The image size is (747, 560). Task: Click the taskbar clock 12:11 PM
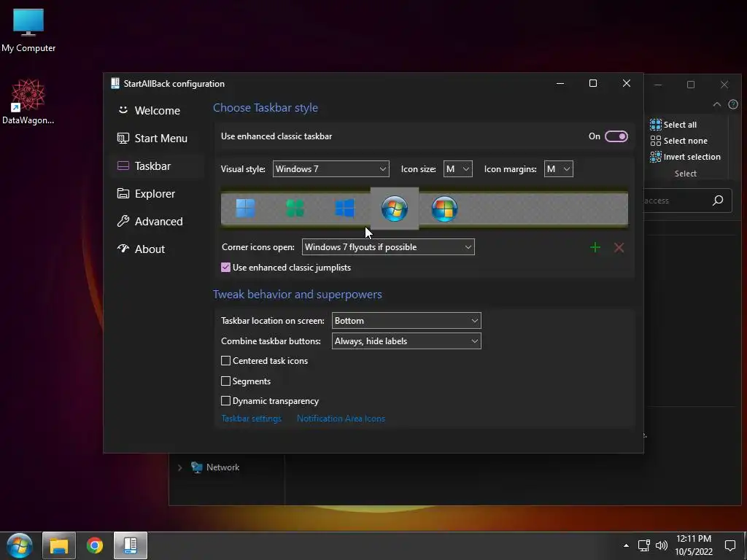click(x=694, y=545)
